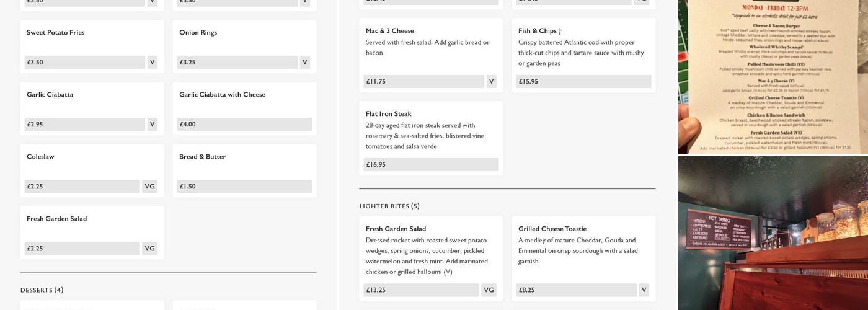Click the V badge on Grilled Cheese Toastie
Image resolution: width=868 pixels, height=310 pixels.
[644, 290]
